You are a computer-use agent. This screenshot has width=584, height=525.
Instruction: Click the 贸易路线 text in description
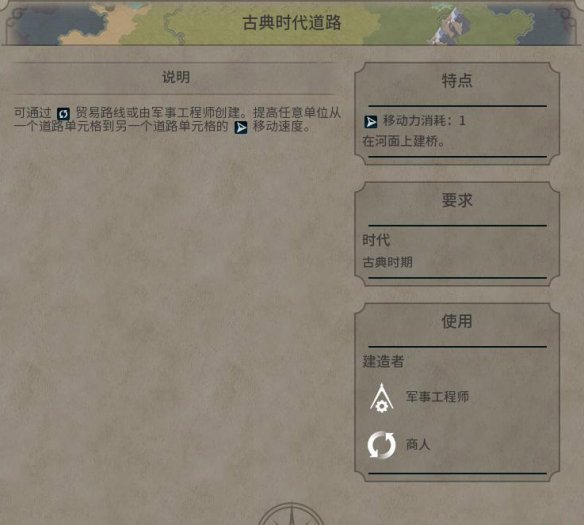tap(101, 112)
